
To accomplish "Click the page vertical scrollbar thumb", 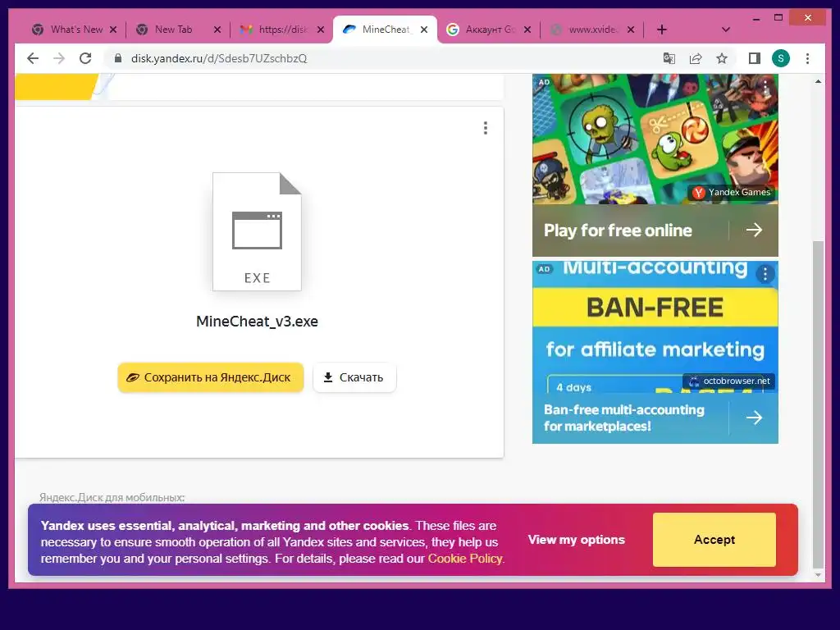I will point(818,404).
